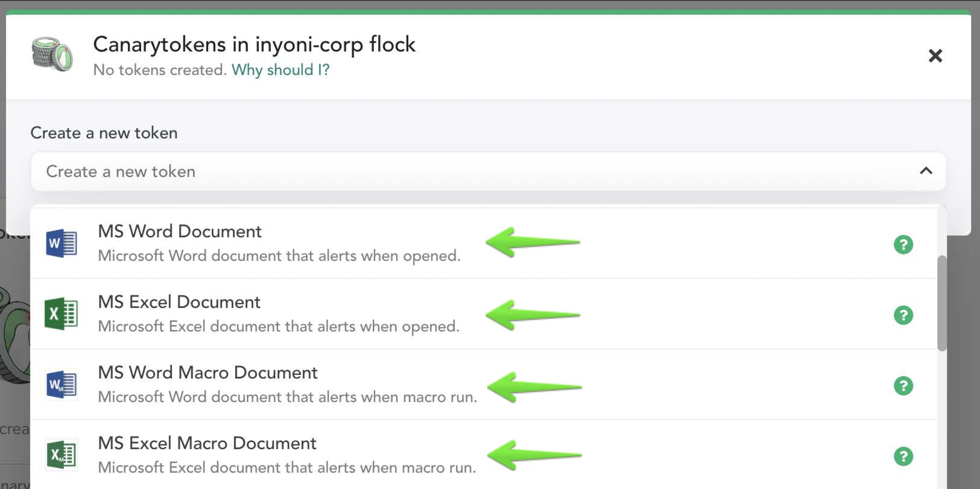This screenshot has height=489, width=980.
Task: Open help for MS Excel Document token
Action: click(x=903, y=315)
